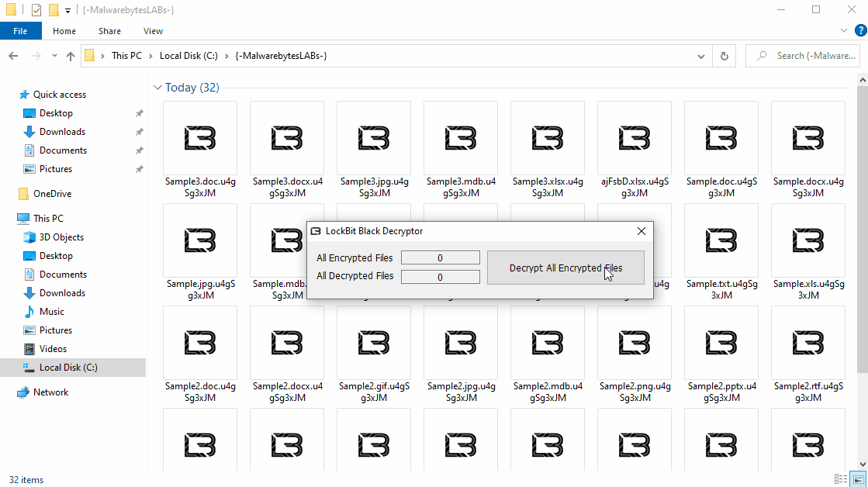Expand the address bar history dropdown

pos(700,56)
